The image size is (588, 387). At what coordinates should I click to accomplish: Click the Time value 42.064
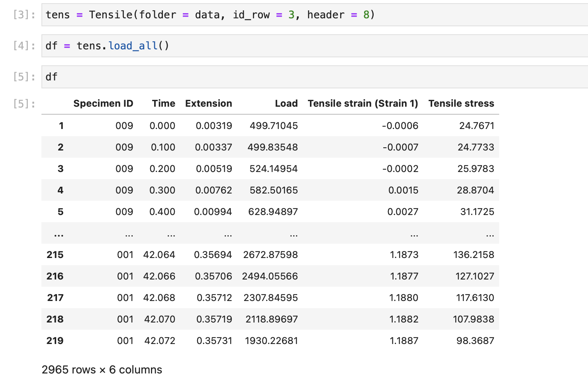[159, 255]
